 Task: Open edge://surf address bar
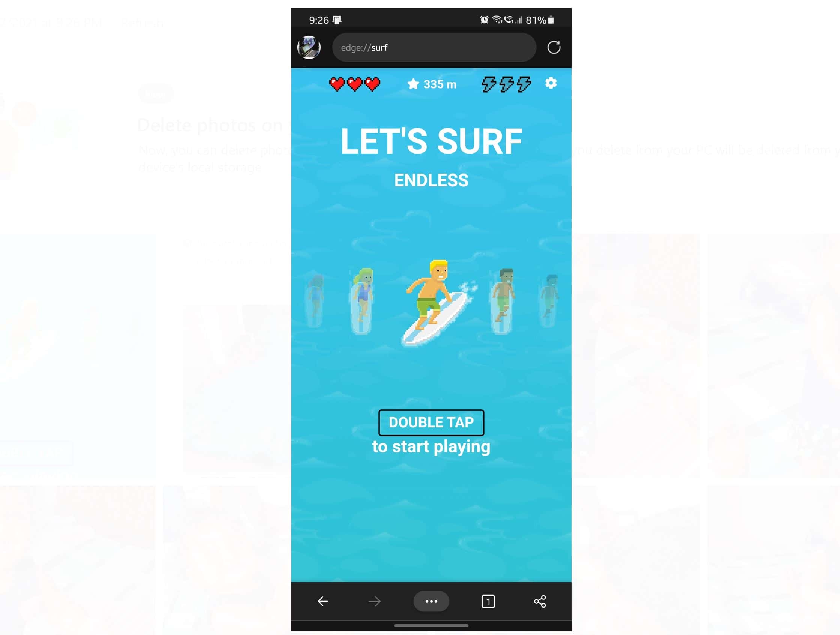(434, 47)
